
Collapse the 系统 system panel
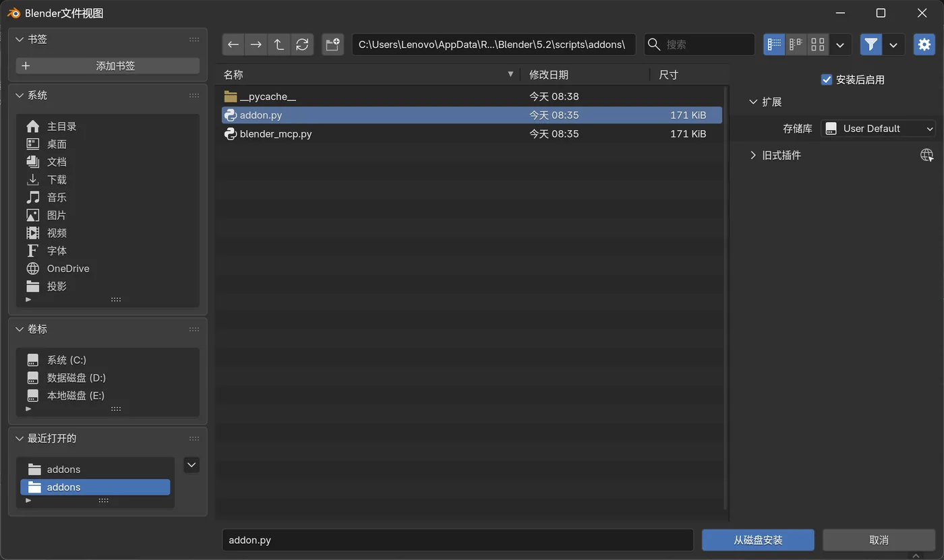[20, 95]
